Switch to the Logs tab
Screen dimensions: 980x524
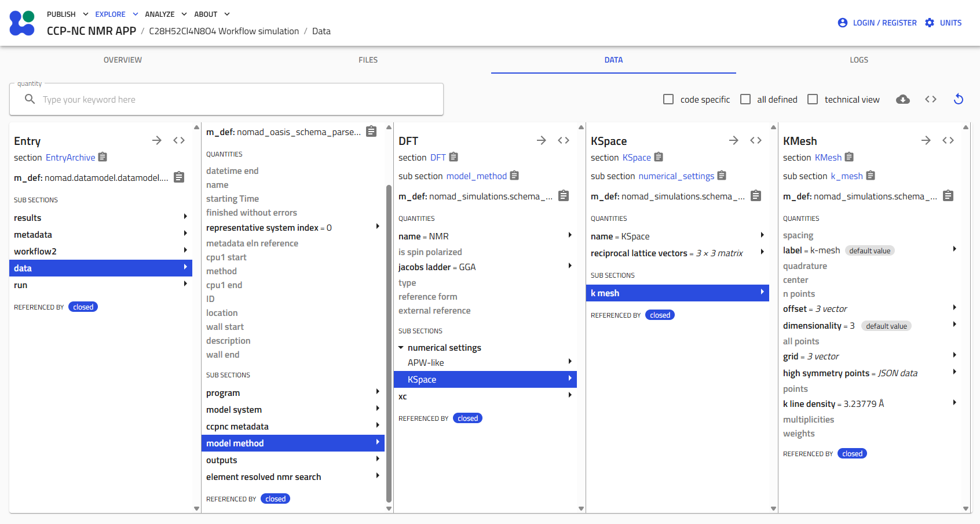click(859, 60)
